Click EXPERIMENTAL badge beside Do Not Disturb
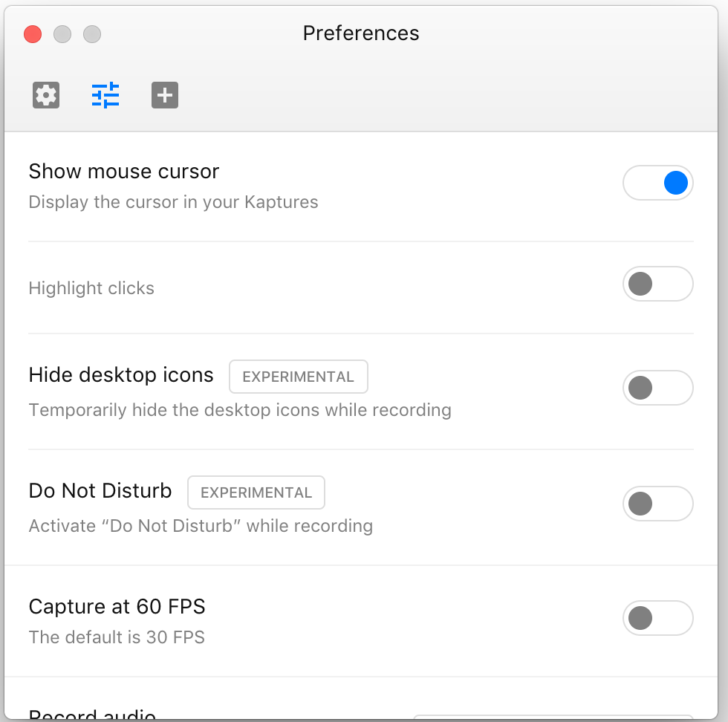The height and width of the screenshot is (722, 728). click(256, 492)
